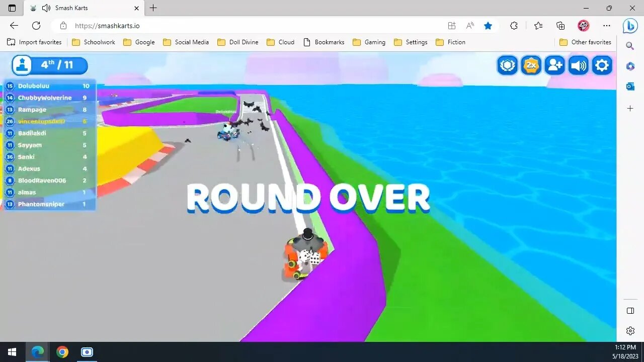The height and width of the screenshot is (362, 644).
Task: Click the 2x bonus coin icon
Action: click(531, 65)
